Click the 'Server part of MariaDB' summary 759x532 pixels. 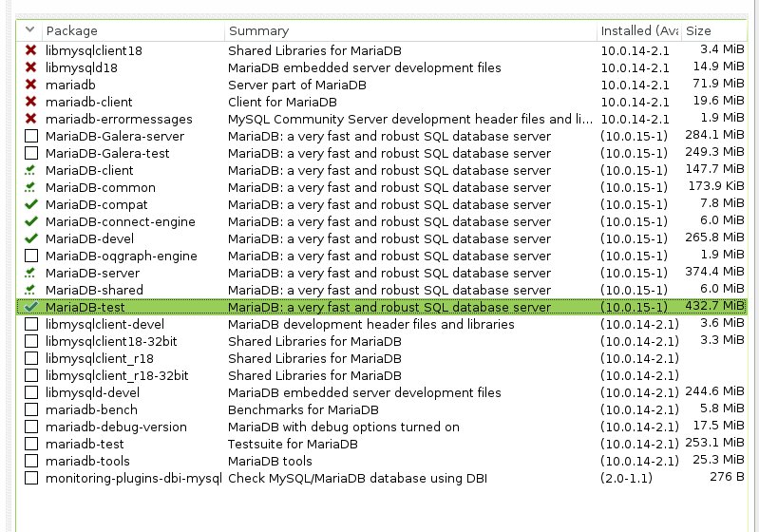point(297,85)
